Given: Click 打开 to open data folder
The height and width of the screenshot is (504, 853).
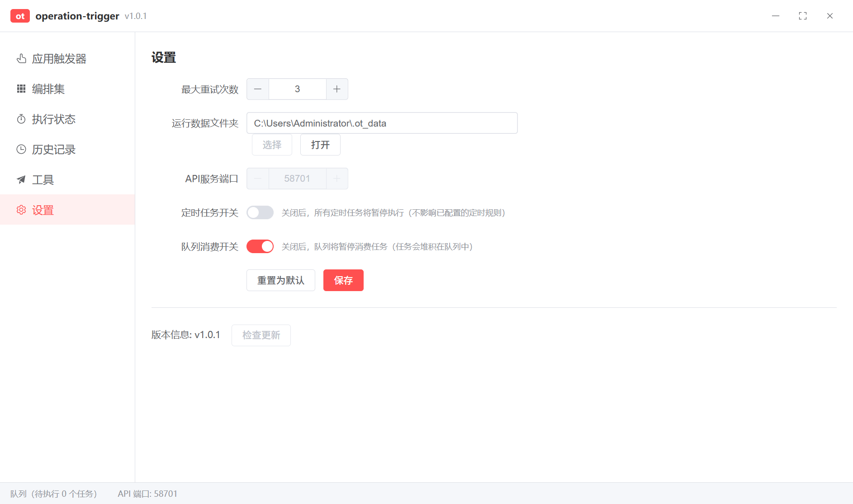Looking at the screenshot, I should pos(320,145).
